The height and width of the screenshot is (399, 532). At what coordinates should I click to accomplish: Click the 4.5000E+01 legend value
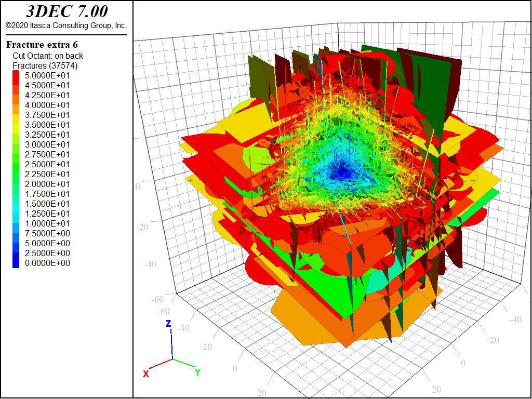pyautogui.click(x=47, y=85)
